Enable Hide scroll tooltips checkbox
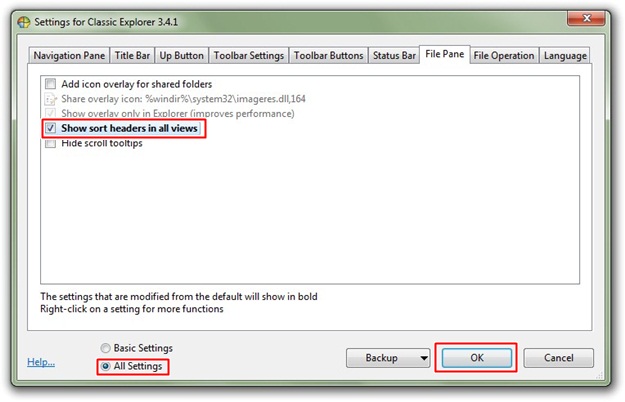The image size is (625, 402). (50, 143)
